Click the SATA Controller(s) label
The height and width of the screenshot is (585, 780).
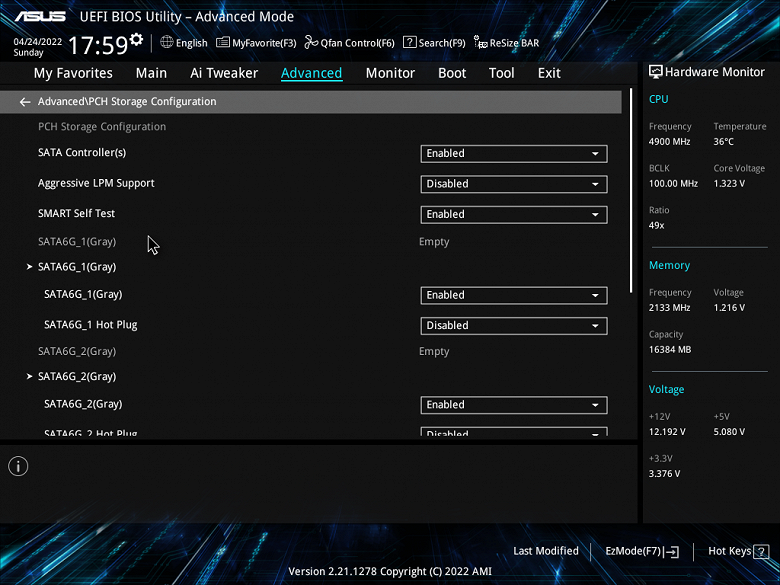tap(82, 153)
